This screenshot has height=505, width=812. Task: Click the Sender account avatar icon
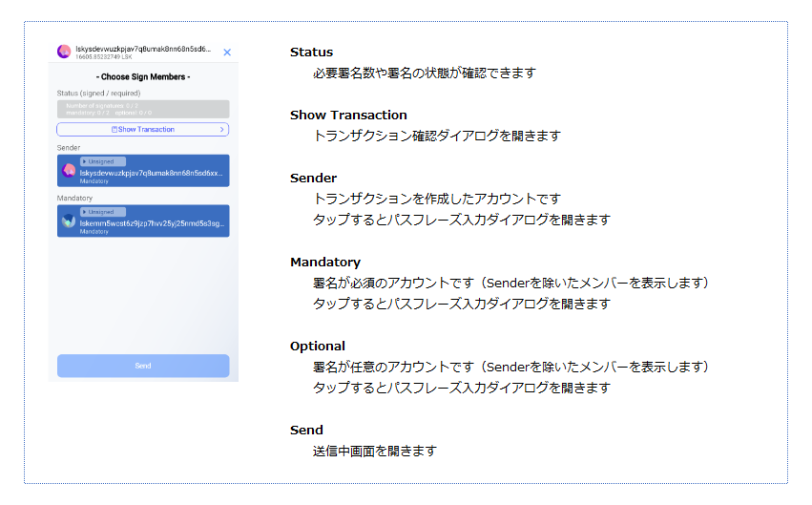tap(69, 171)
